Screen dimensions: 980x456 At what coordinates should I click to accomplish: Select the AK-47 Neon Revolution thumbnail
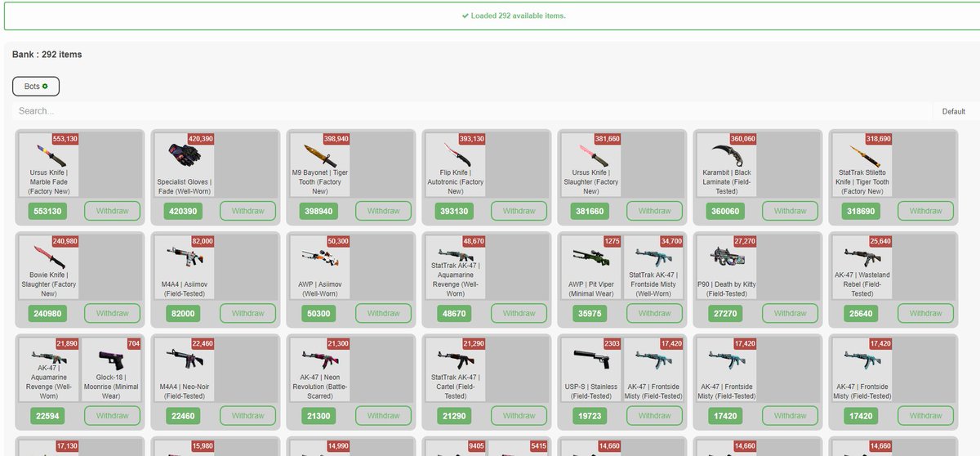click(x=320, y=369)
